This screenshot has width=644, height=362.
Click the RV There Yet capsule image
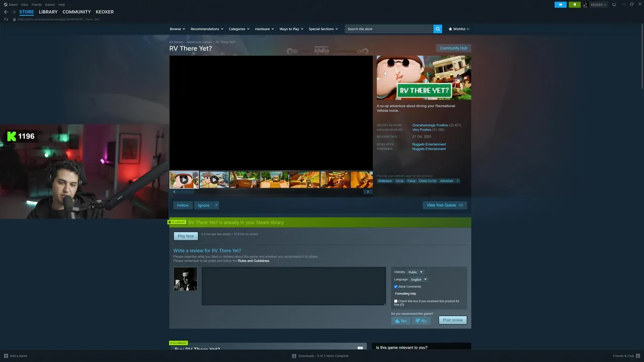pyautogui.click(x=424, y=77)
